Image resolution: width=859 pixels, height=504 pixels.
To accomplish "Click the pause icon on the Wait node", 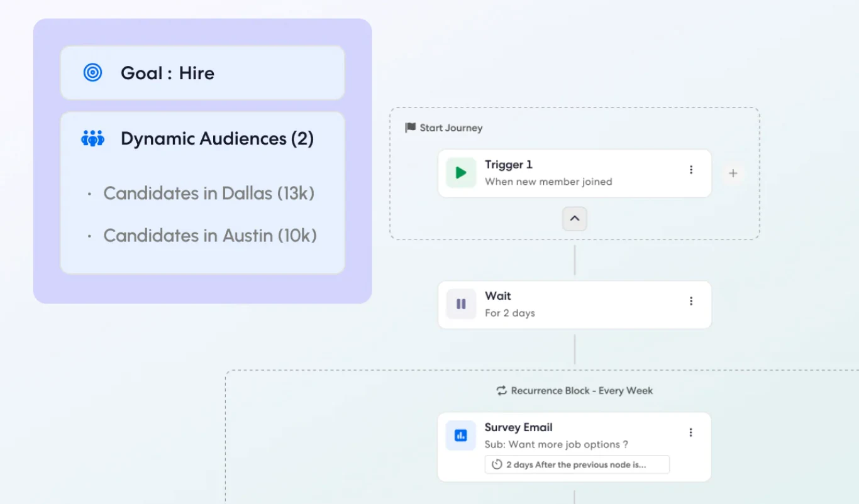I will pyautogui.click(x=461, y=304).
